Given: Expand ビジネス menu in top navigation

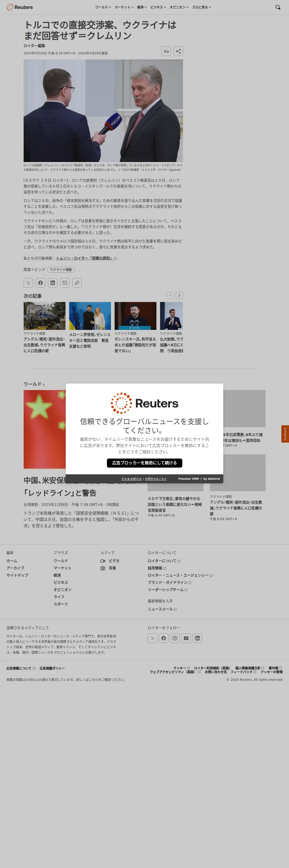Looking at the screenshot, I should (x=158, y=7).
